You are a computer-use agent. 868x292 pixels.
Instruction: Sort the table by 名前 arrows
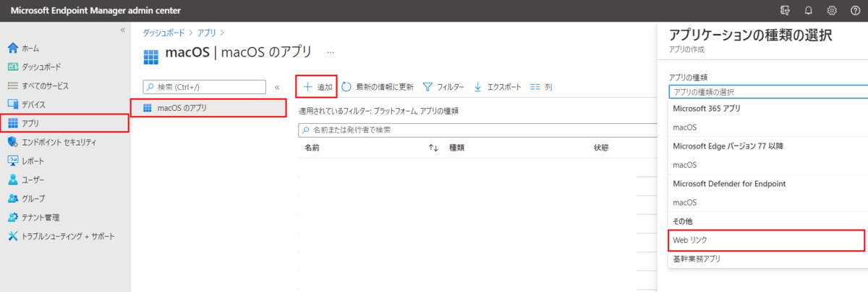pos(434,148)
